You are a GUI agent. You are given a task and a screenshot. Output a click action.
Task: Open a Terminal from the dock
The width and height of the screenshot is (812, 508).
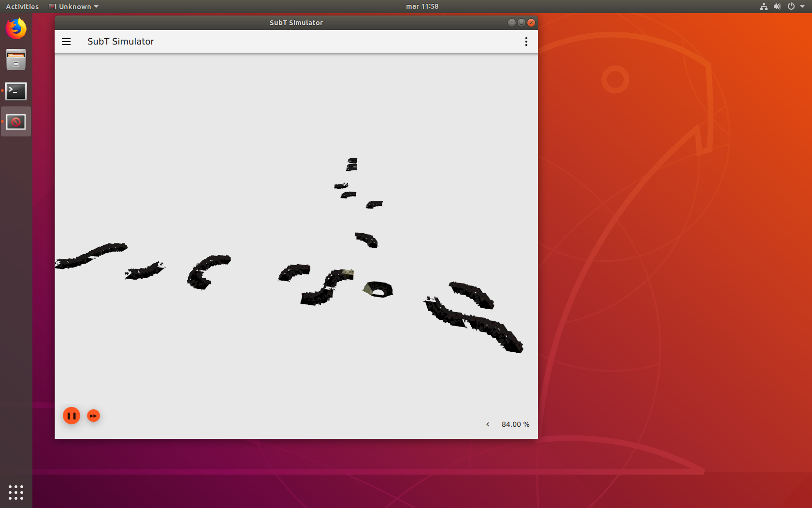click(16, 91)
